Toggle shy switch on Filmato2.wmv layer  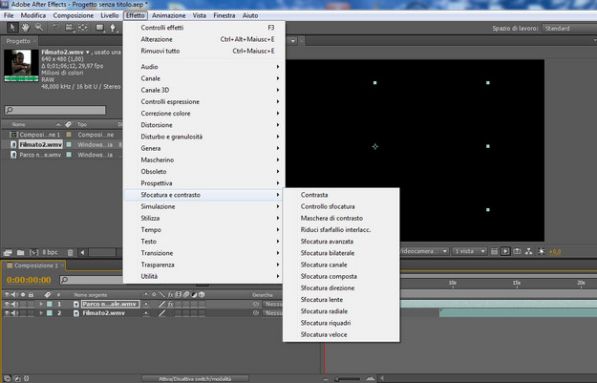pos(146,313)
